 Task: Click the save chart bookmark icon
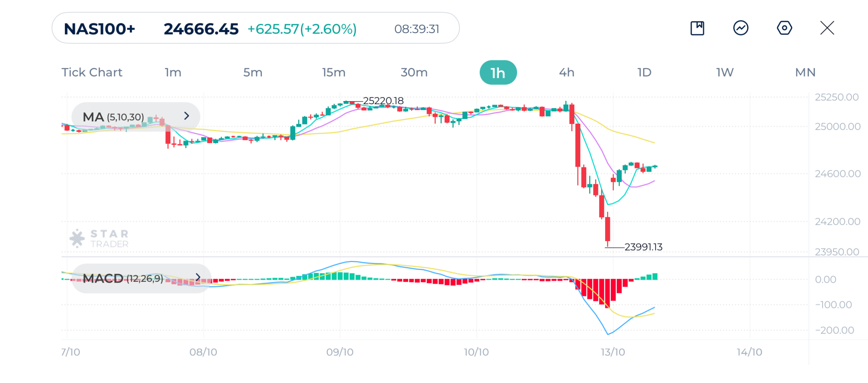tap(697, 28)
